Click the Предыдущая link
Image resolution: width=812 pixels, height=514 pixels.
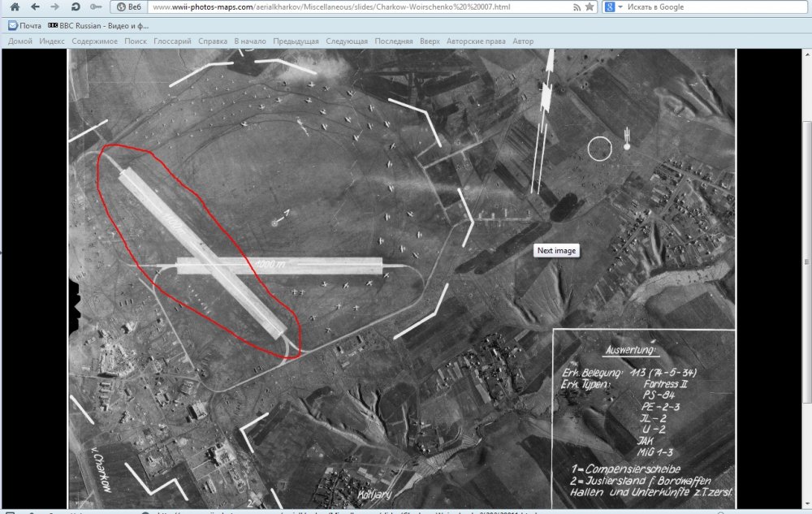click(x=296, y=41)
